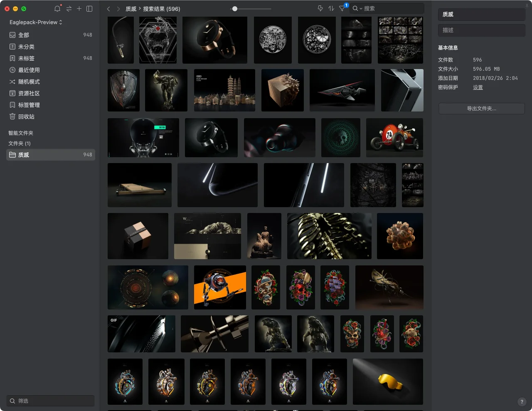
Task: Open the search options magnifier dropdown
Action: [357, 8]
